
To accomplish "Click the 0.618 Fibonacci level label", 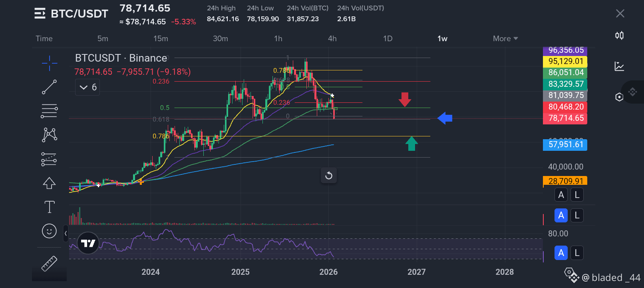I will click(x=161, y=119).
